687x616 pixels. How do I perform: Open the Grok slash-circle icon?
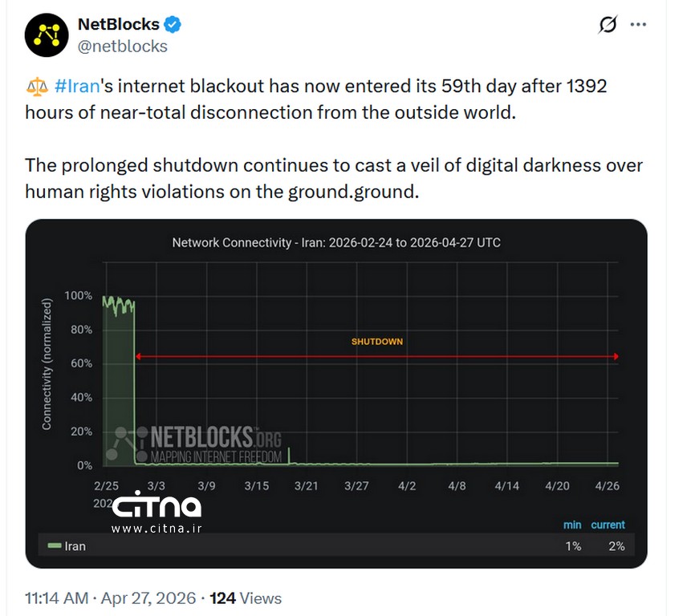click(x=608, y=25)
